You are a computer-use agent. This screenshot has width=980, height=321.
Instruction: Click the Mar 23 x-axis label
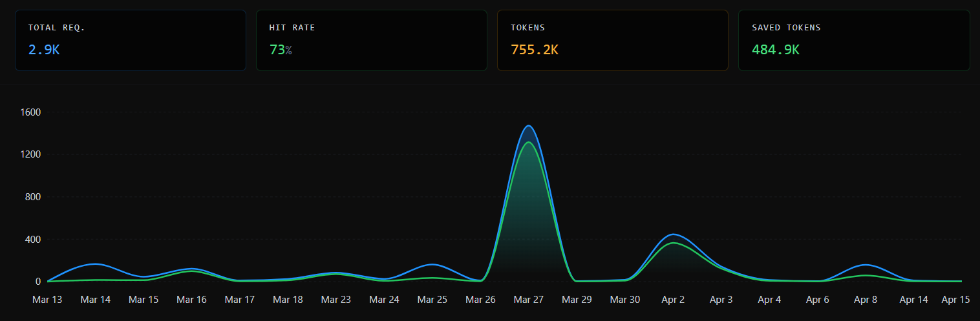[x=336, y=300]
